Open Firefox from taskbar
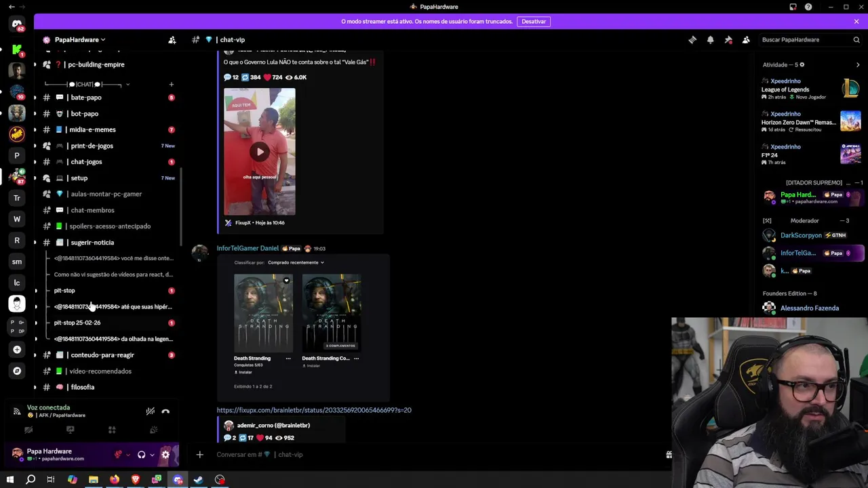The width and height of the screenshot is (868, 488). (115, 480)
